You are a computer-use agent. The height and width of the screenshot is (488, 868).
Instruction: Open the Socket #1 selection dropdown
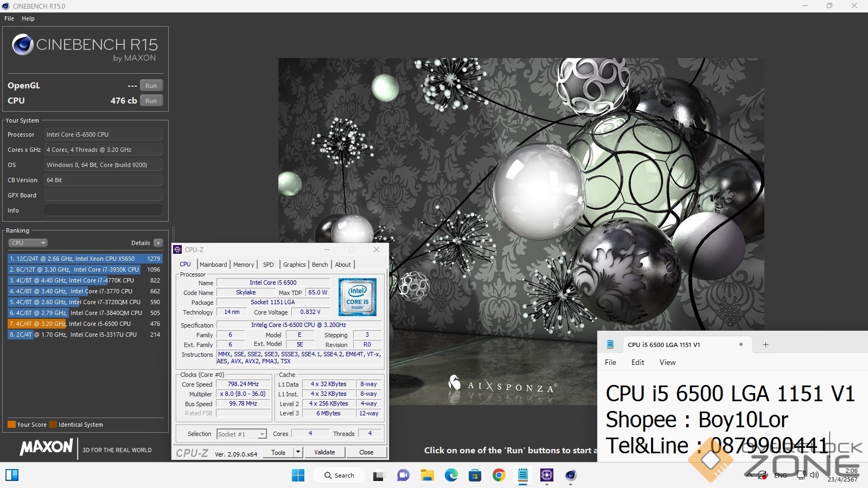point(241,434)
